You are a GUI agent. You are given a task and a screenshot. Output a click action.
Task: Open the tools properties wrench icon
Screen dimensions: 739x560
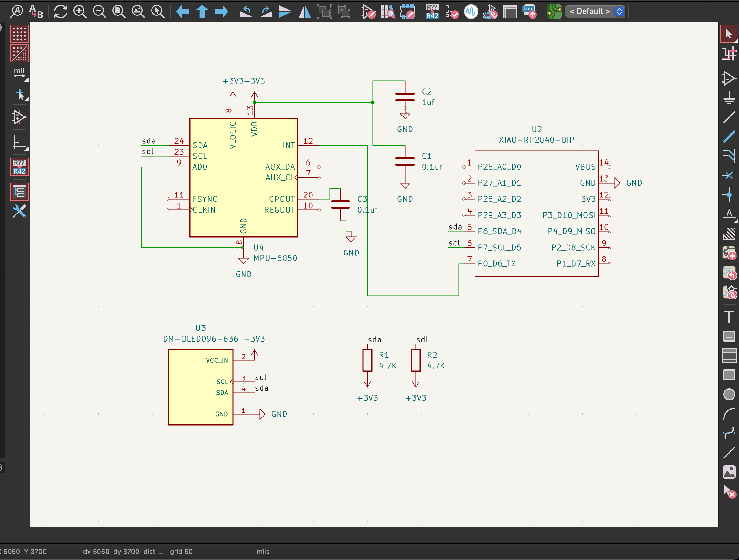[x=19, y=211]
